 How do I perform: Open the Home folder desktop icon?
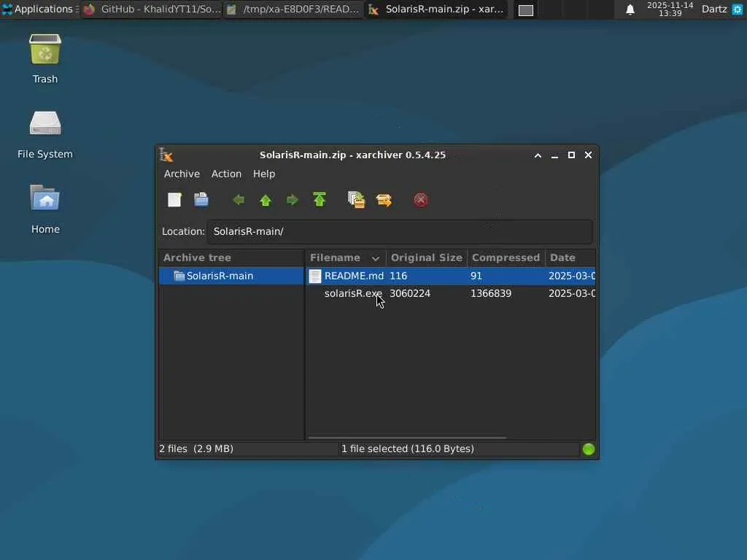[x=45, y=209]
